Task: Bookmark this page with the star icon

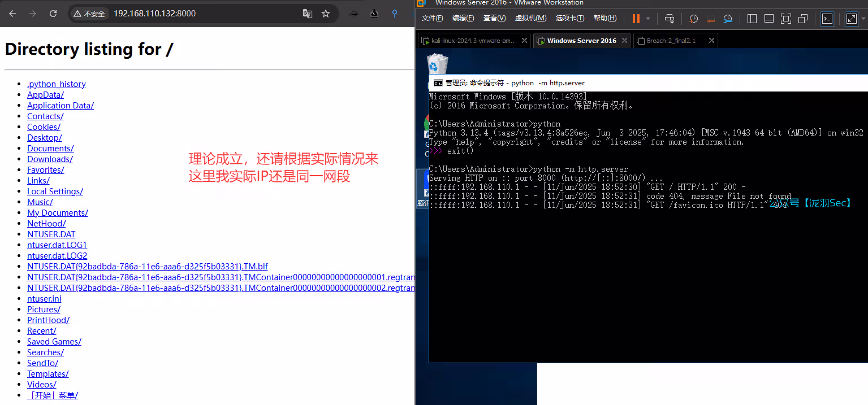Action: click(x=326, y=14)
